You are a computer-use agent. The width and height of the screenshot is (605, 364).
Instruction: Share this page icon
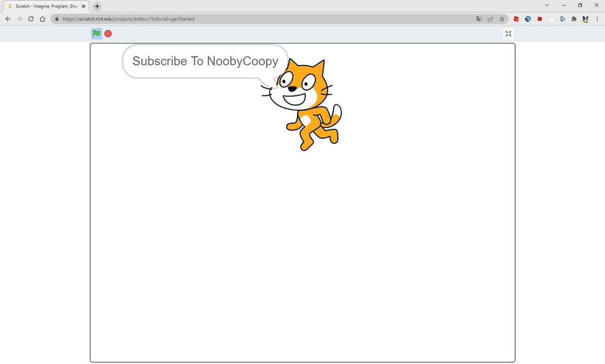coord(491,19)
